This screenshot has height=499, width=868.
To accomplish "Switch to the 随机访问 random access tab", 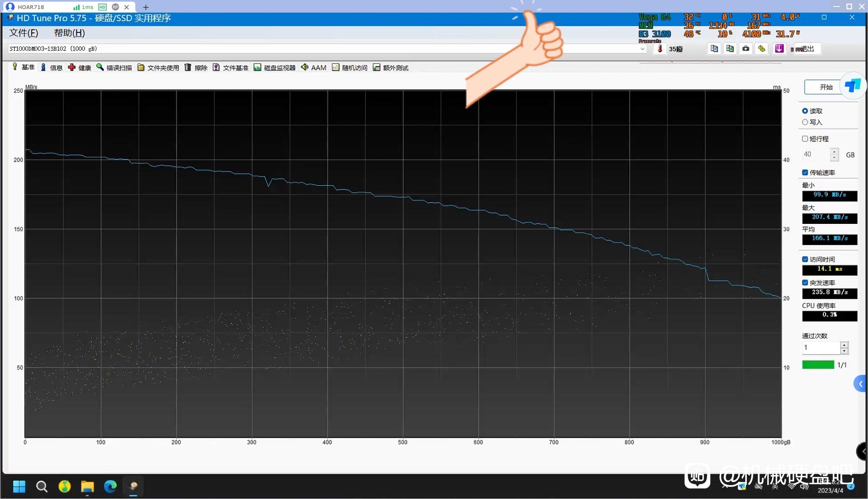I will coord(350,67).
